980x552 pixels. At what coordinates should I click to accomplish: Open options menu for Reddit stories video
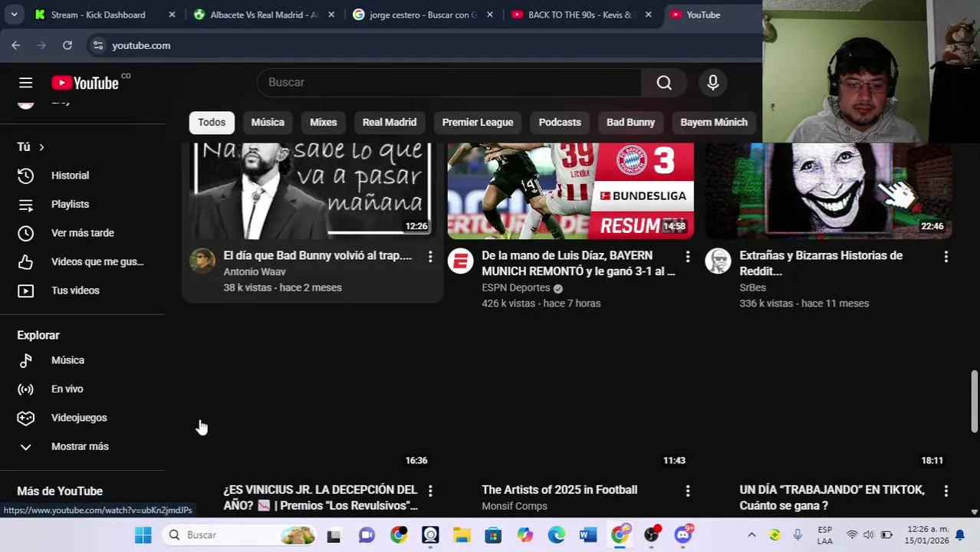point(946,256)
